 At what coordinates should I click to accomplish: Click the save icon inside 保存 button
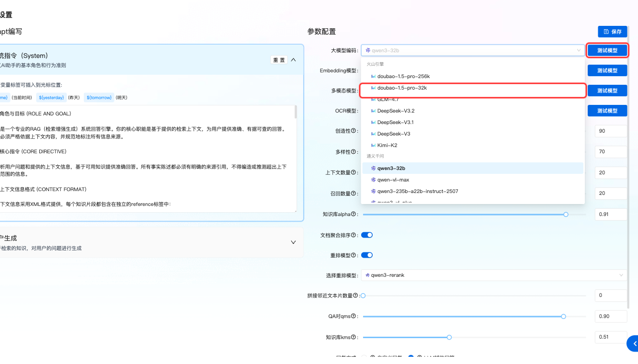[606, 32]
